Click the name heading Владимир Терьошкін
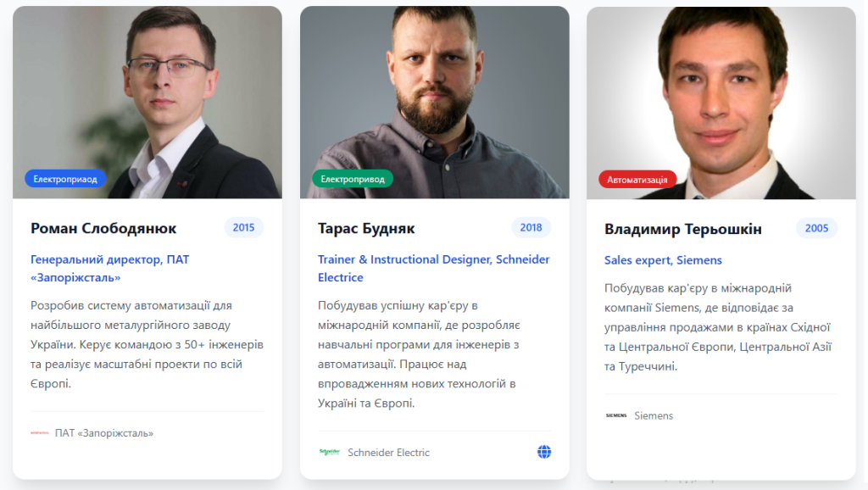The height and width of the screenshot is (490, 868). point(683,229)
